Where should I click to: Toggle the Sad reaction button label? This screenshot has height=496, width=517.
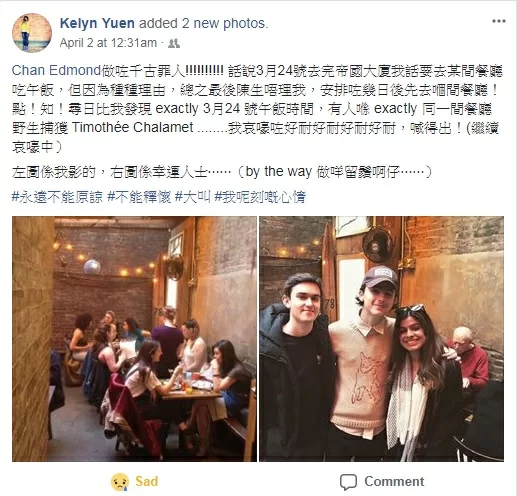(147, 481)
